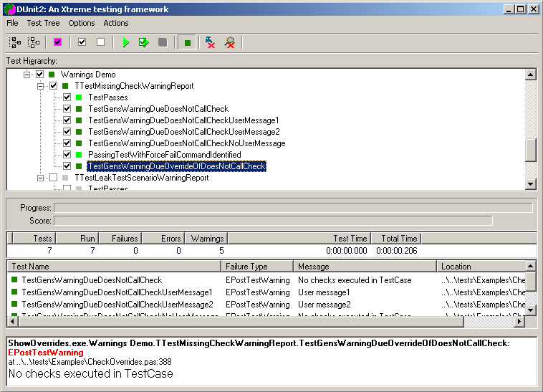Click the magenta checked-box toolbar icon

tap(57, 42)
